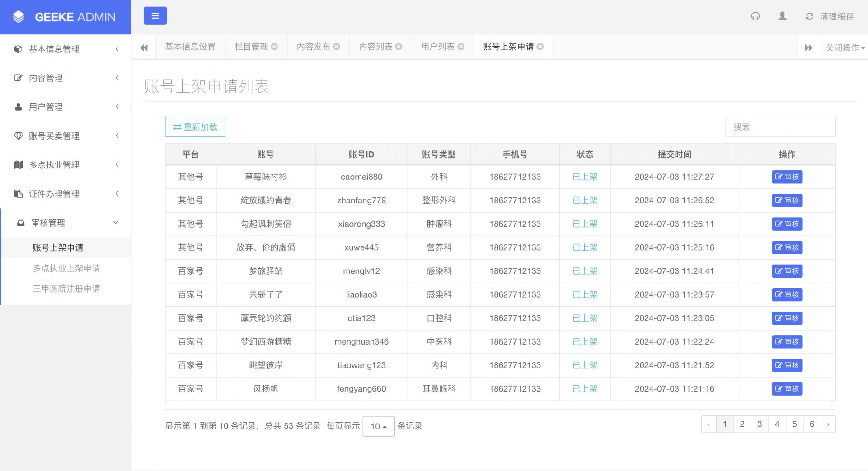Screen dimensions: 868x471
Task: Switch to the 内容发布 tab
Action: 313,47
